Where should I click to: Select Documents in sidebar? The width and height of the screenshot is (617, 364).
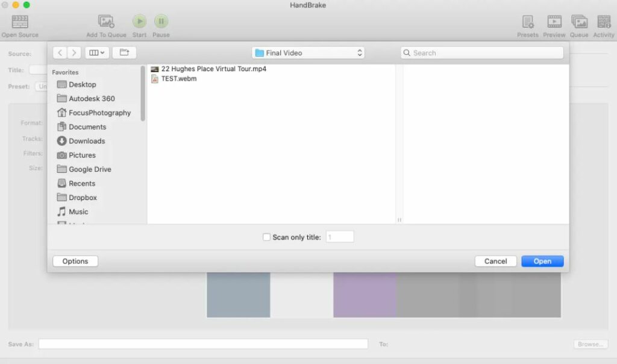pyautogui.click(x=81, y=127)
